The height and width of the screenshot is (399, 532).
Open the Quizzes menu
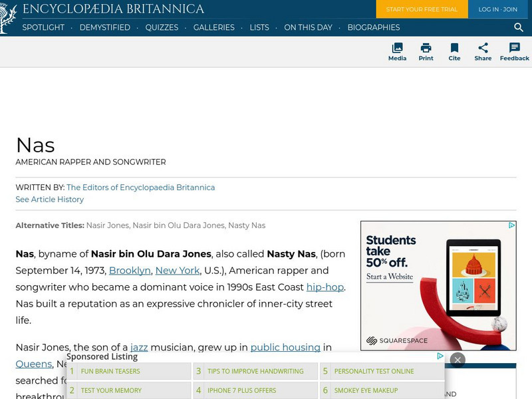click(162, 27)
